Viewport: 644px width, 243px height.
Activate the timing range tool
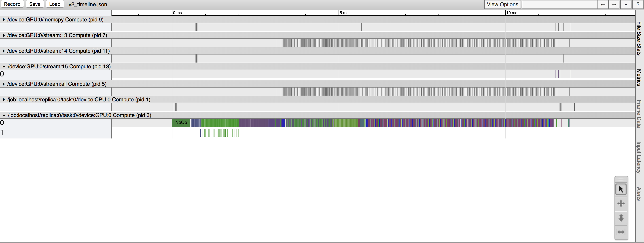[621, 232]
